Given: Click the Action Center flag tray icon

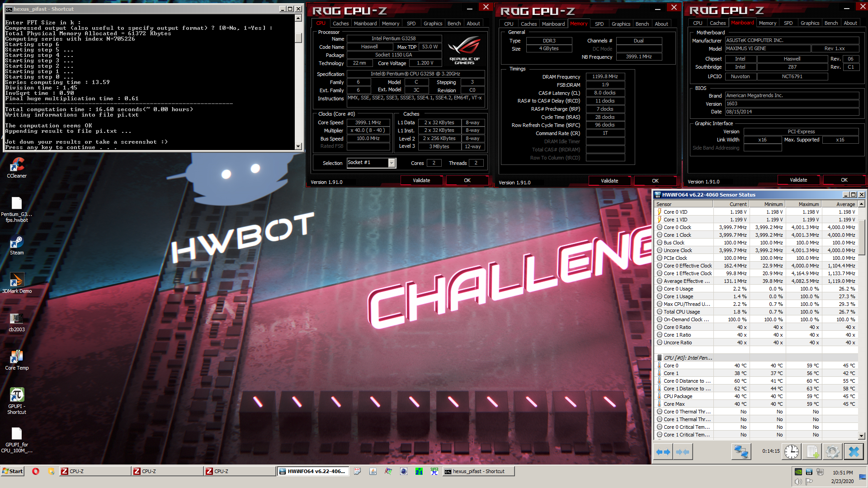Looking at the screenshot, I should click(809, 482).
